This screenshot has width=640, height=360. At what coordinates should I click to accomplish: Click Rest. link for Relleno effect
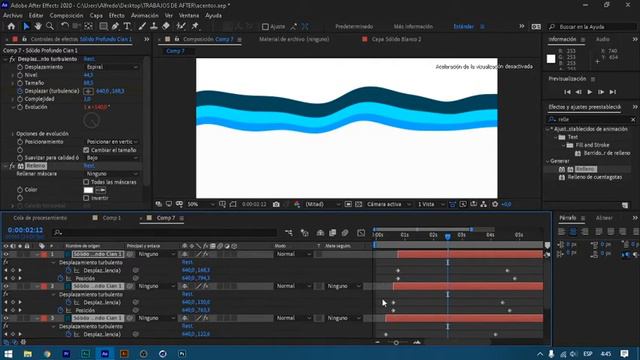89,166
